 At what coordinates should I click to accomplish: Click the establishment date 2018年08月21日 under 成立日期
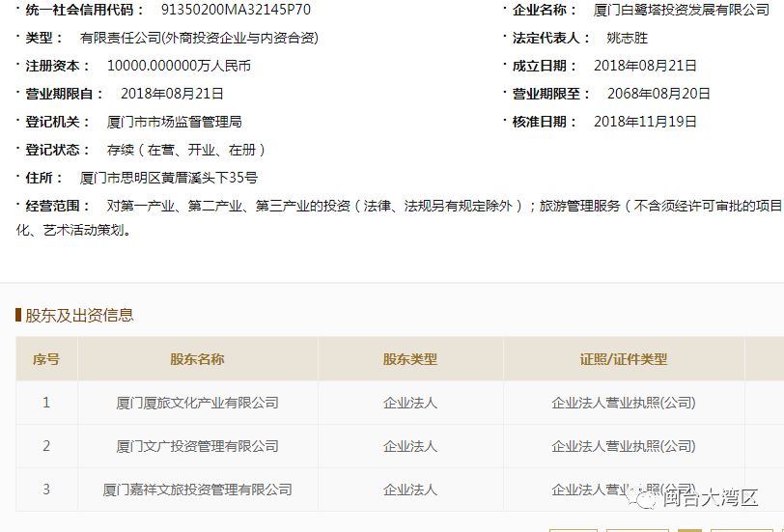click(x=645, y=66)
